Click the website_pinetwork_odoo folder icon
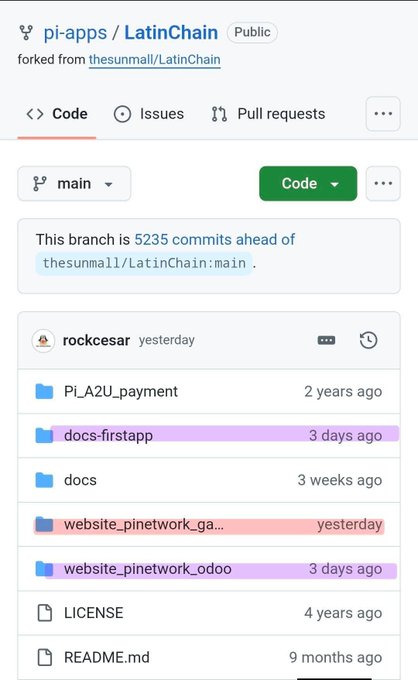Image resolution: width=418 pixels, height=680 pixels. pyautogui.click(x=44, y=569)
